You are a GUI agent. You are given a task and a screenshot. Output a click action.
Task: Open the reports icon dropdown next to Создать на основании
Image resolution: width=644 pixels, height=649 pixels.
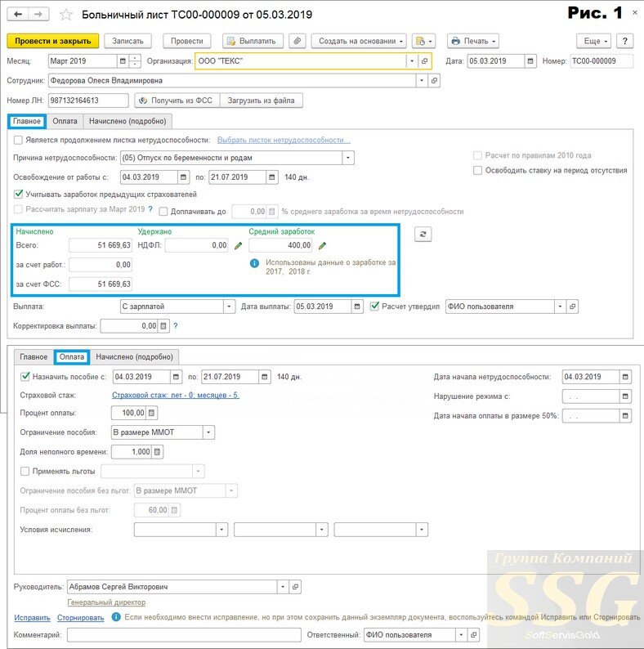coord(423,41)
